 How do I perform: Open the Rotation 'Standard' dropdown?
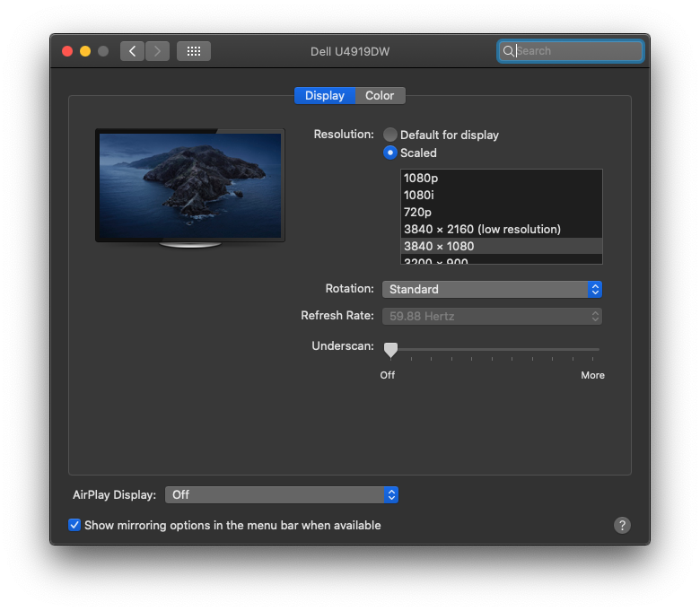[492, 289]
